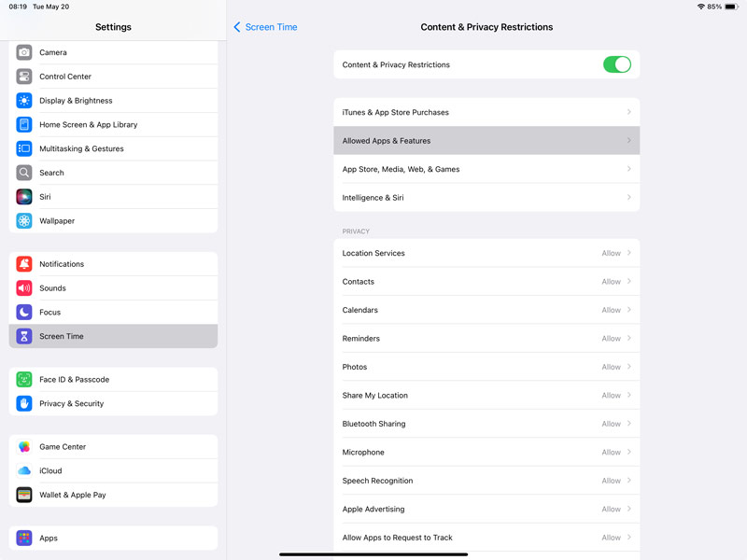Turn off Content & Privacy Restrictions switch
Image resolution: width=747 pixels, height=560 pixels.
617,64
